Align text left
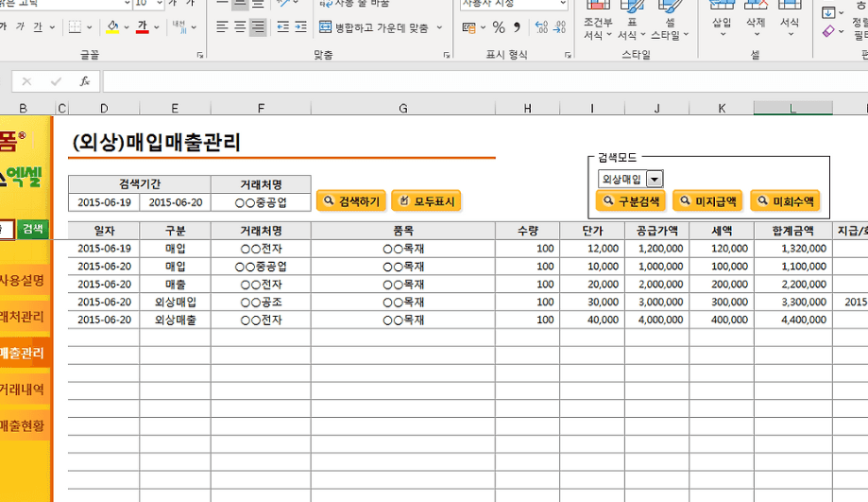This screenshot has height=502, width=868. [222, 26]
